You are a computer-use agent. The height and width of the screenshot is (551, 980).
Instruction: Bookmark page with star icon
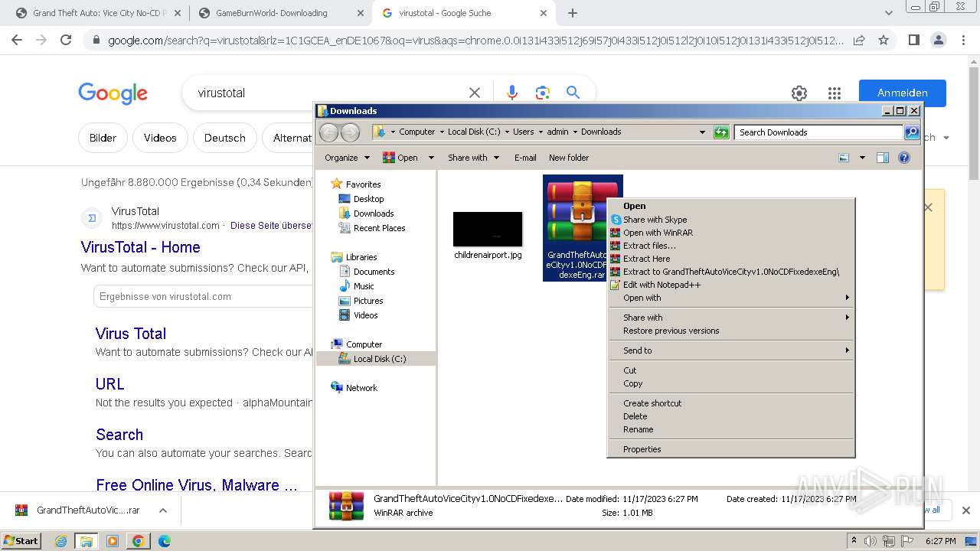(x=884, y=40)
